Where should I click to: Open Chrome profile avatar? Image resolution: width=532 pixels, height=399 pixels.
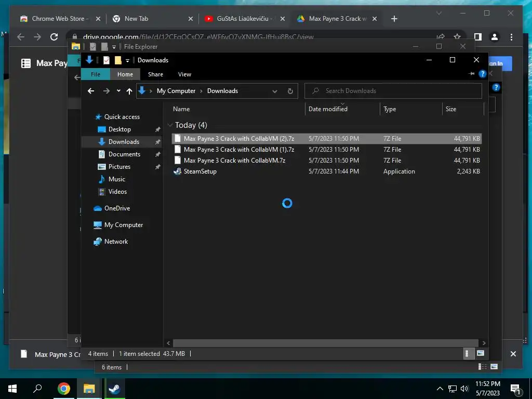[495, 37]
